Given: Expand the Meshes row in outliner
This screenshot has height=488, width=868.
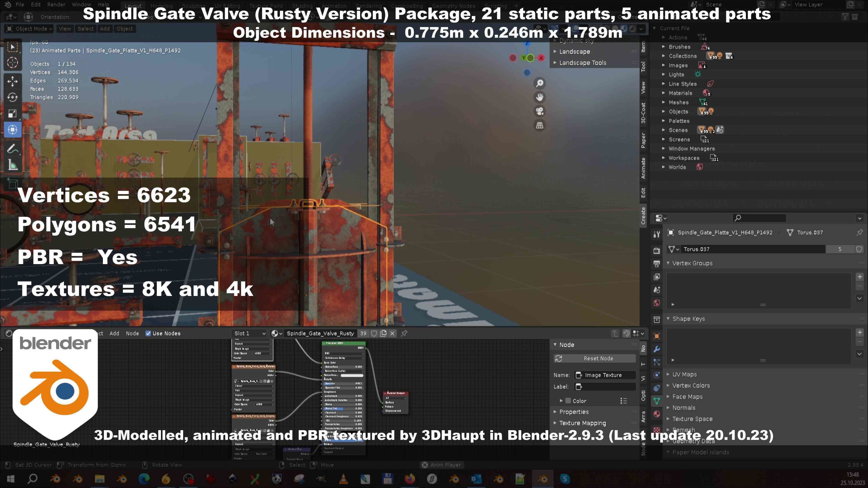Looking at the screenshot, I should pyautogui.click(x=663, y=102).
